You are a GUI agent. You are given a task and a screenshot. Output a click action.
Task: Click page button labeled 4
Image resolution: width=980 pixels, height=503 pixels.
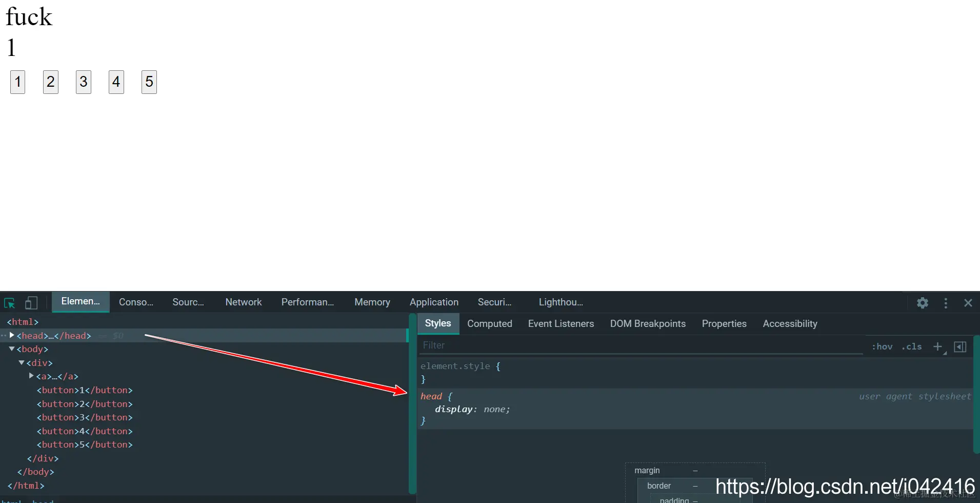[116, 82]
